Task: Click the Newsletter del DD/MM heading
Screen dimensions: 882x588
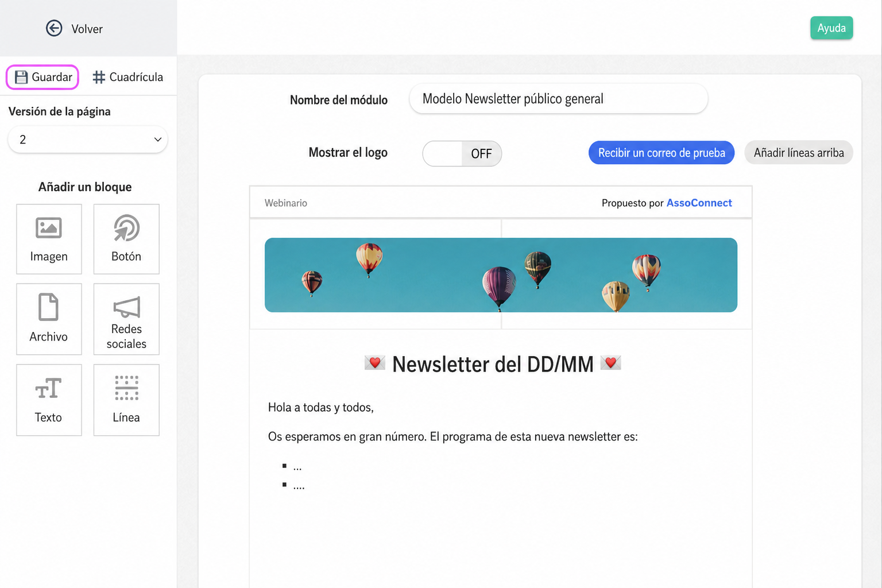Action: (493, 364)
